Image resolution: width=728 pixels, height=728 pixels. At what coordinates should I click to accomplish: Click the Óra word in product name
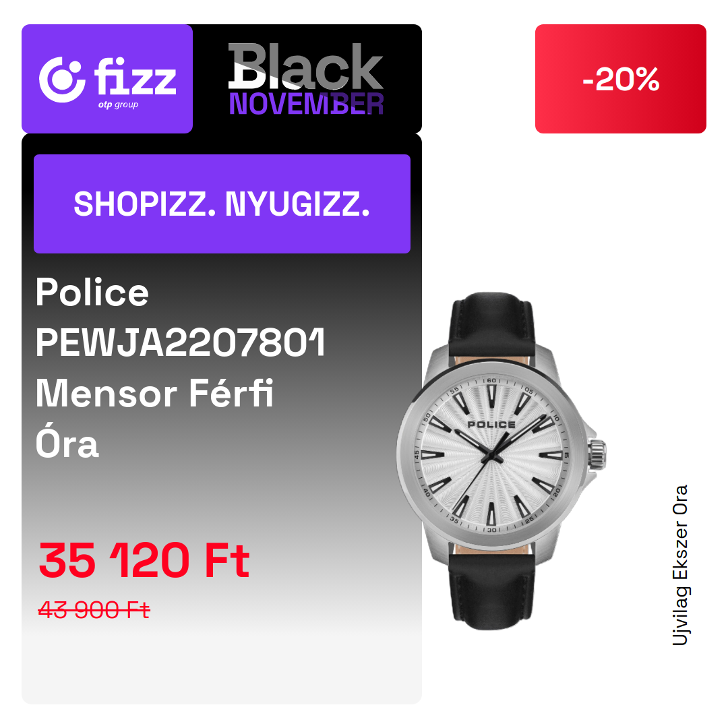[67, 442]
